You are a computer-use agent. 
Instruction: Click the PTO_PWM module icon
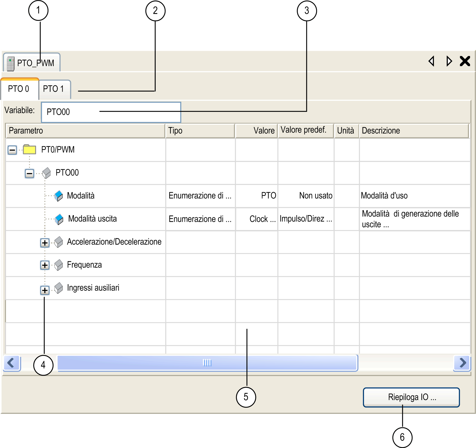(10, 64)
